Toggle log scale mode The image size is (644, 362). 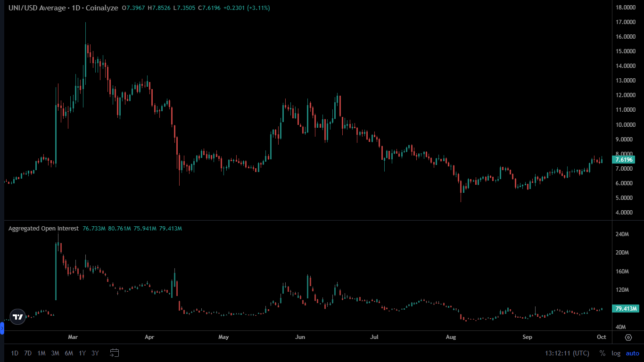[x=616, y=353]
